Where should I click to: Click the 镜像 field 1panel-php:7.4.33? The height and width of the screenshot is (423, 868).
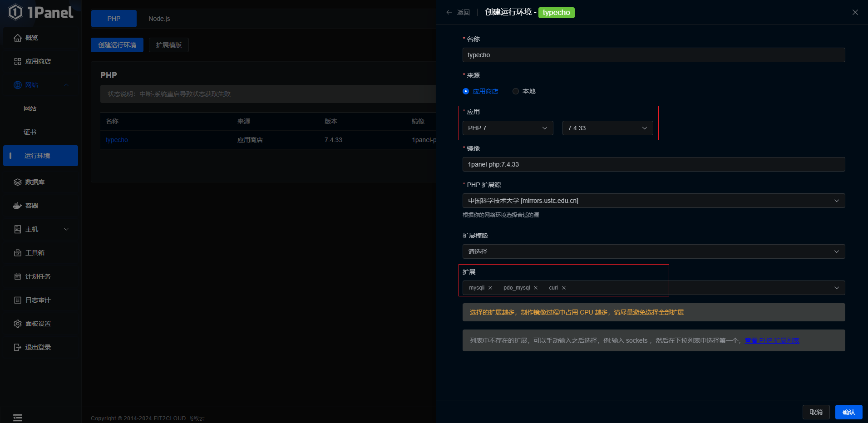point(654,164)
